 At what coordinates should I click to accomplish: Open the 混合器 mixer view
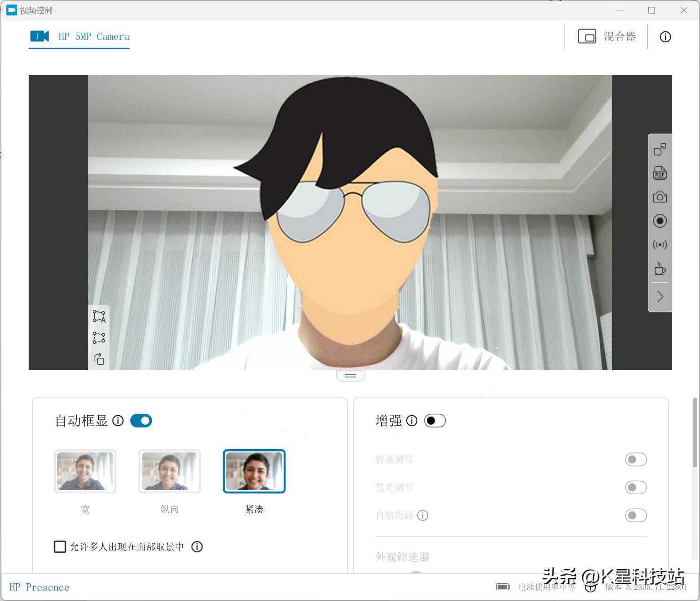point(607,37)
